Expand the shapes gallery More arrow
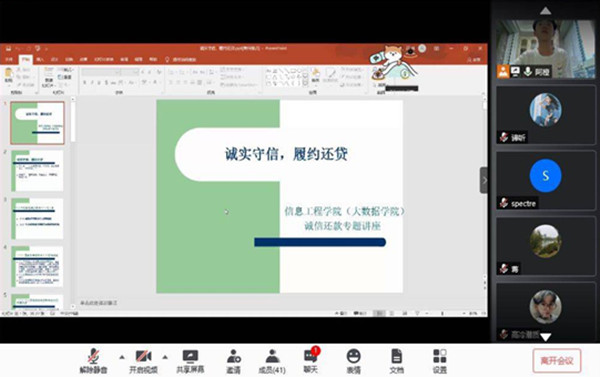The image size is (600, 377). click(305, 83)
